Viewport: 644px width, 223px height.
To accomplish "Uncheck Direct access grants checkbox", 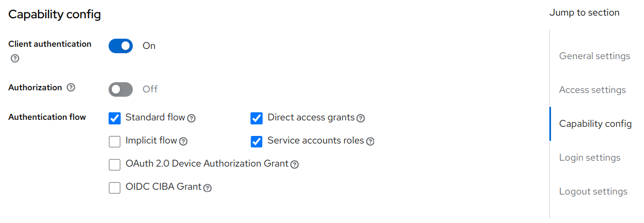I will click(x=256, y=118).
